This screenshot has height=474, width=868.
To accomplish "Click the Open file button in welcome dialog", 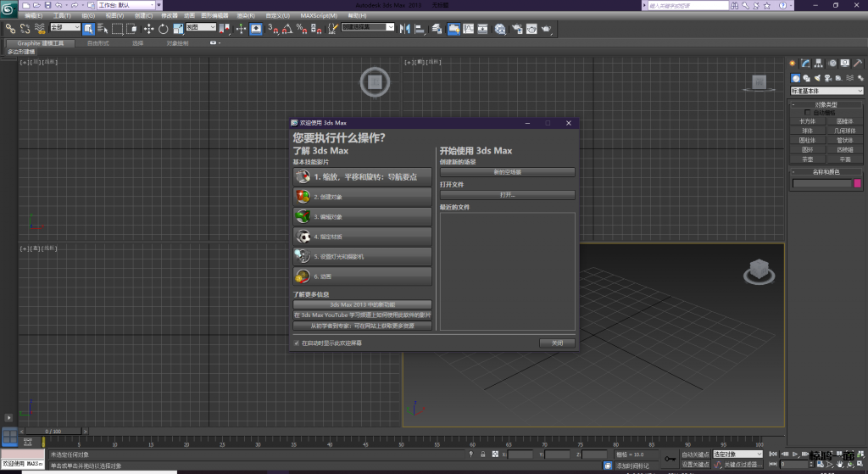I will pos(507,195).
